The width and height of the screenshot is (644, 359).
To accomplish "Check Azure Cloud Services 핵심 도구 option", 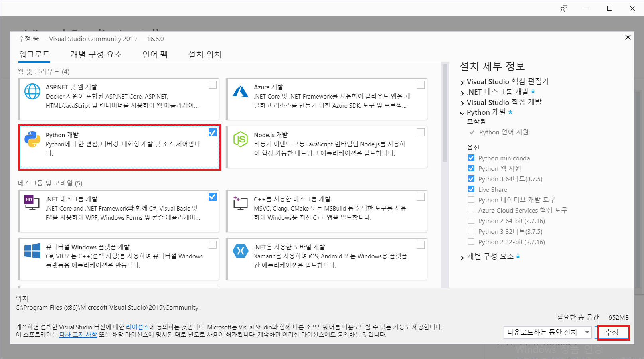I will pyautogui.click(x=471, y=210).
